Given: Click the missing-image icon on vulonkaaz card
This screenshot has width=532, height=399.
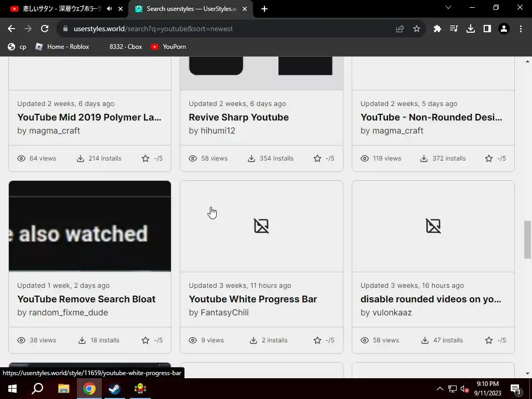Looking at the screenshot, I should (x=433, y=226).
